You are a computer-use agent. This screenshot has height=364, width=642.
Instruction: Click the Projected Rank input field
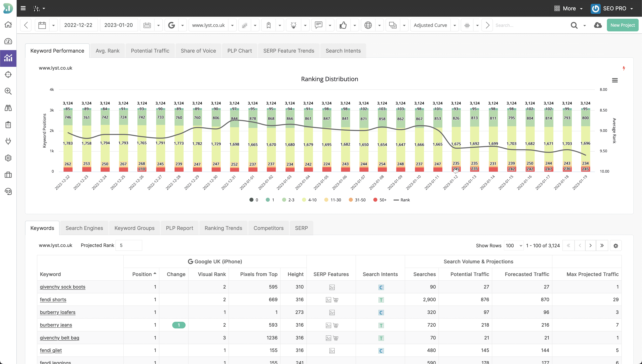coord(129,245)
